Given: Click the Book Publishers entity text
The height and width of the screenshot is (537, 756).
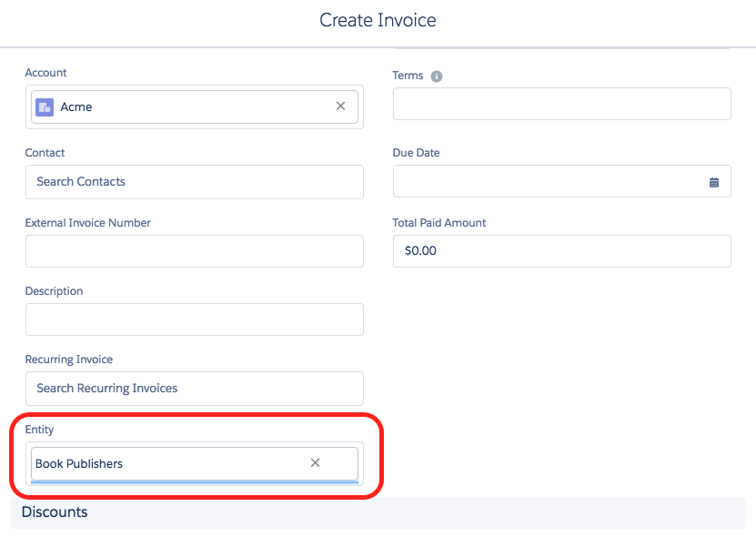Looking at the screenshot, I should tap(79, 463).
